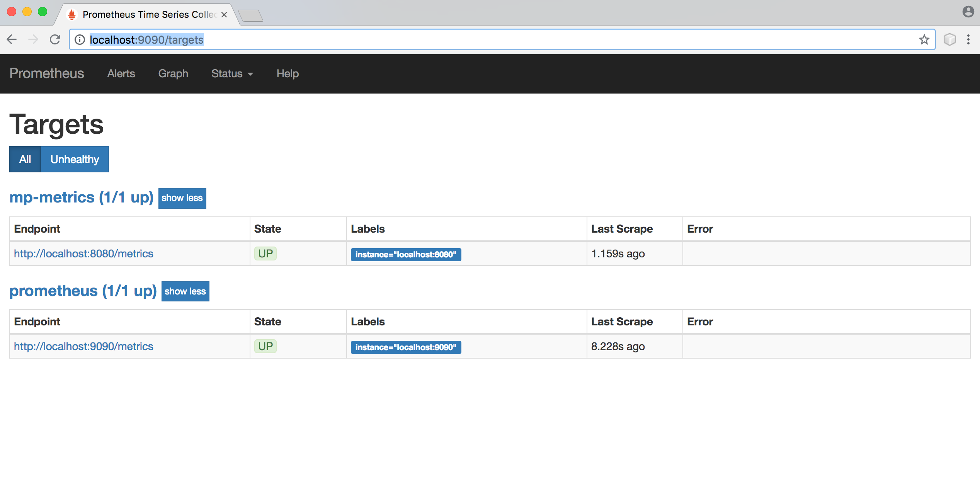Click the Prometheus brand logo text
This screenshot has height=490, width=980.
click(47, 73)
